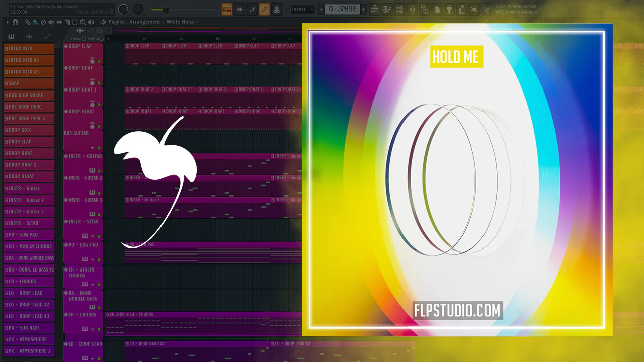This screenshot has height=362, width=644.
Task: Select the slip tool in playlist toolbar
Action: tap(59, 22)
